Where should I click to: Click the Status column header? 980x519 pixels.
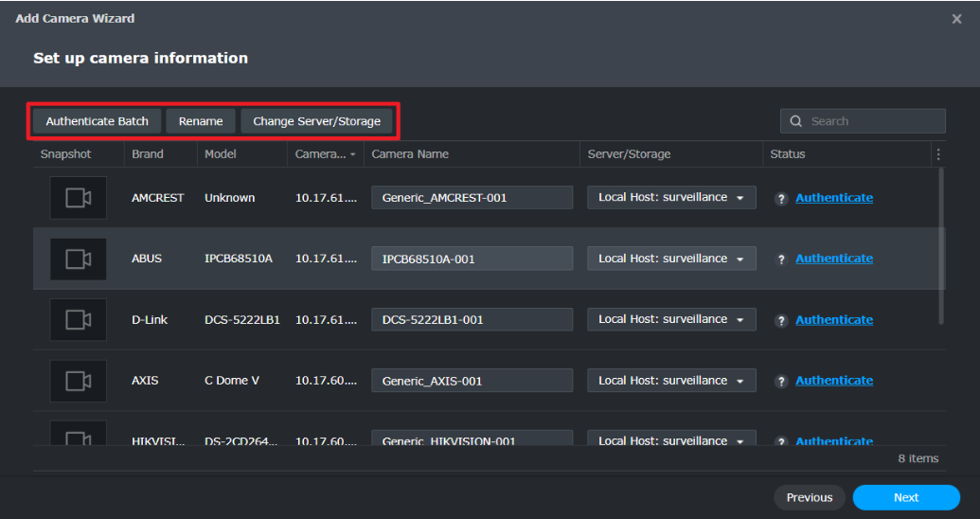pyautogui.click(x=846, y=153)
